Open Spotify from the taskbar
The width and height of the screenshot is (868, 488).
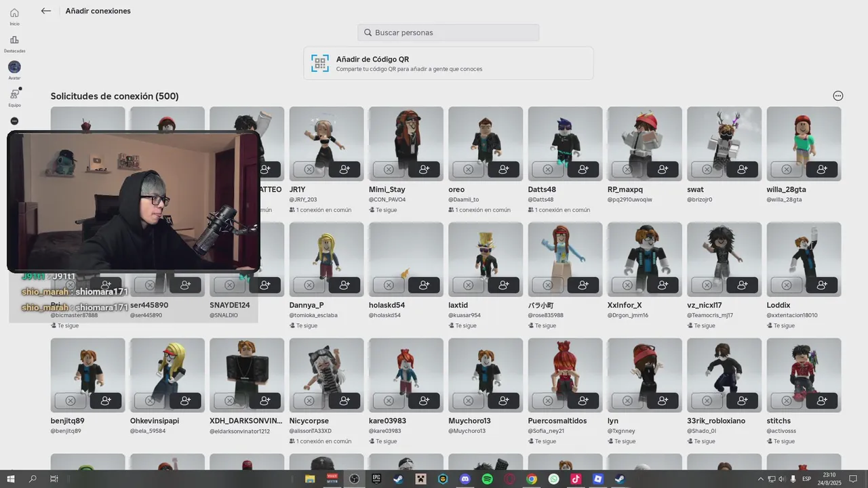pos(487,479)
